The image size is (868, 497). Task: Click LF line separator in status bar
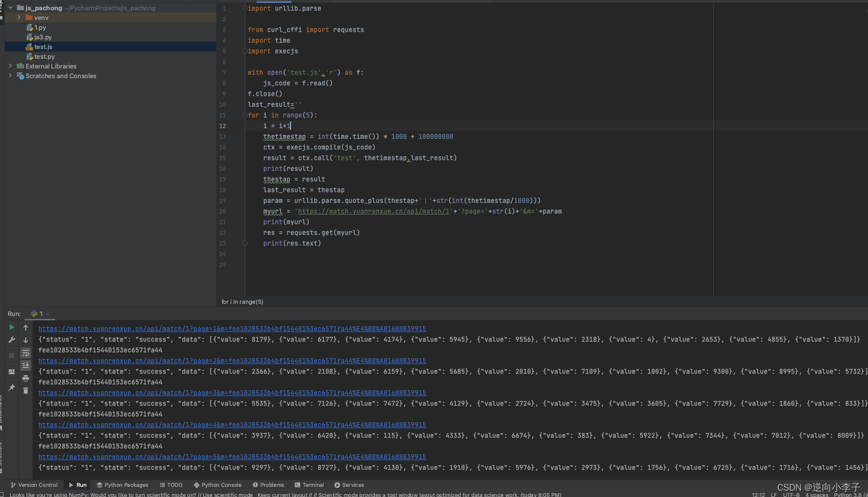(774, 495)
